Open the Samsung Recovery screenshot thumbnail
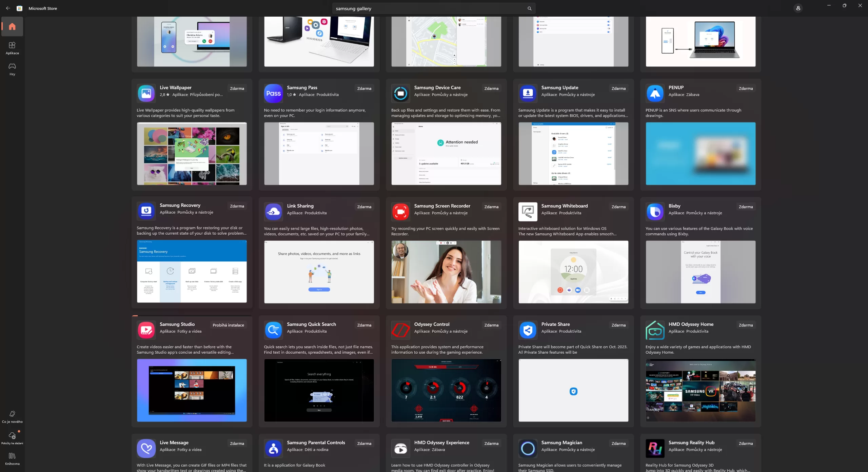Screen dimensions: 868x472 click(192, 271)
